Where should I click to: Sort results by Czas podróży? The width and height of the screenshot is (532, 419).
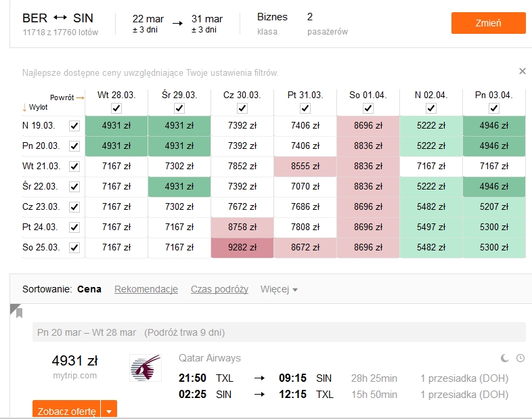pos(219,290)
